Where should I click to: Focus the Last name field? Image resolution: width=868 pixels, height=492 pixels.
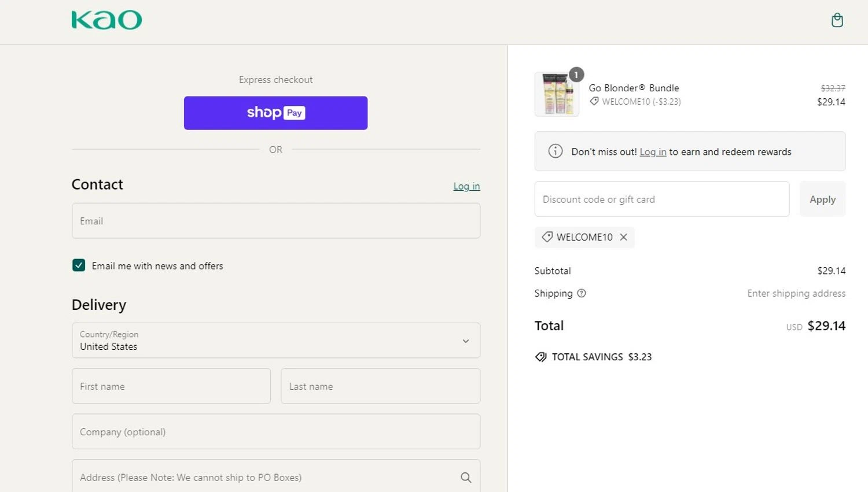coord(380,386)
